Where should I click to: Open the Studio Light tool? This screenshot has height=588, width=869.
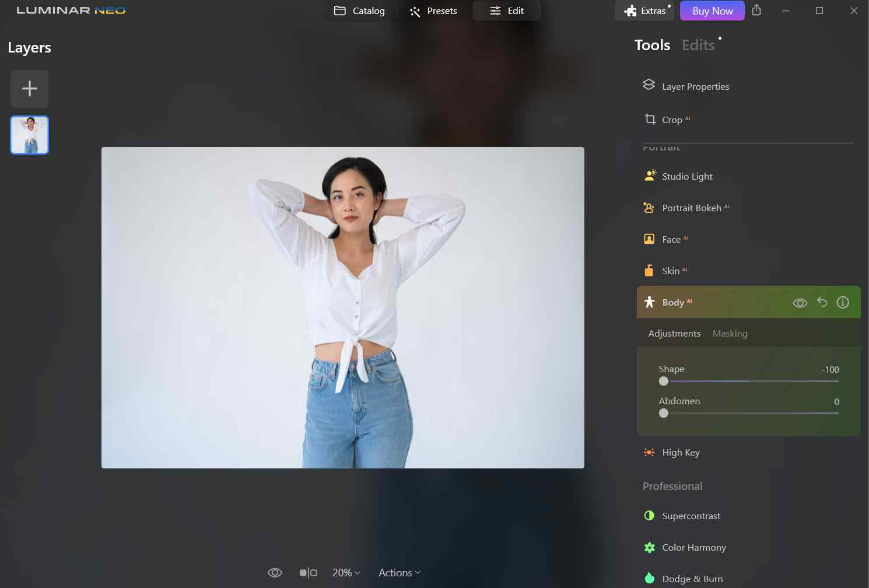[686, 176]
